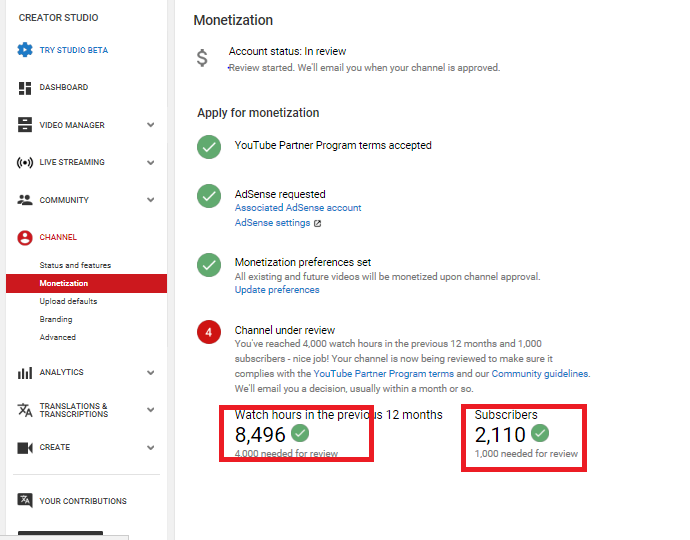This screenshot has height=540, width=690.
Task: Select Channel menu heading
Action: [x=58, y=237]
